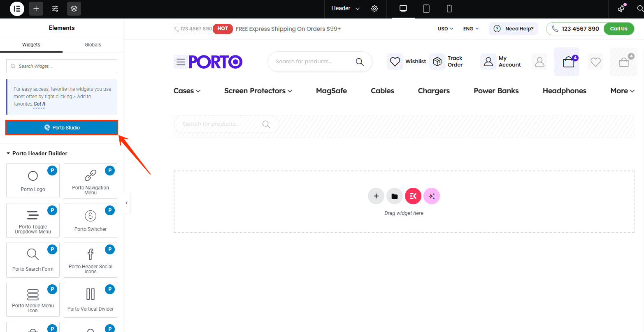Select the Porto Navigation Menu widget
644x332 pixels.
tap(91, 180)
